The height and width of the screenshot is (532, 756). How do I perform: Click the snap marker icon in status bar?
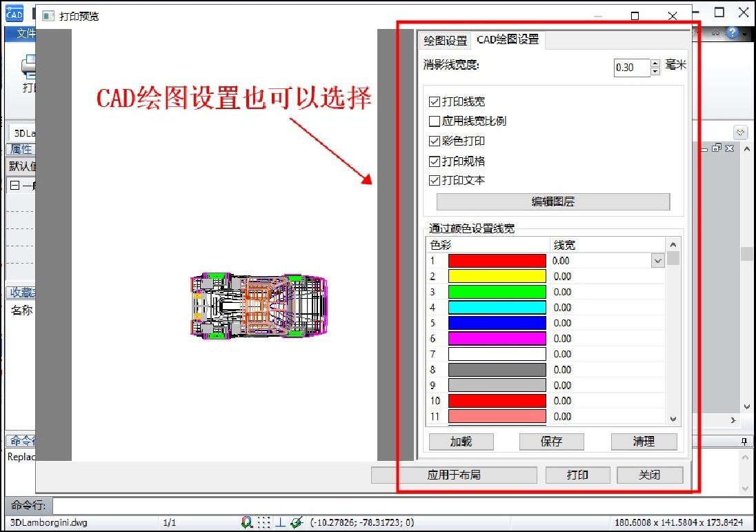coord(247,522)
